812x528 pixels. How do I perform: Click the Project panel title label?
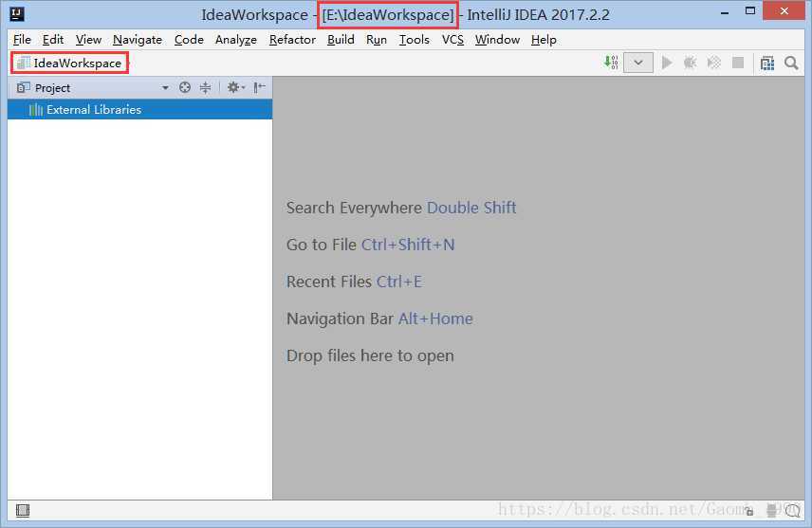point(52,88)
